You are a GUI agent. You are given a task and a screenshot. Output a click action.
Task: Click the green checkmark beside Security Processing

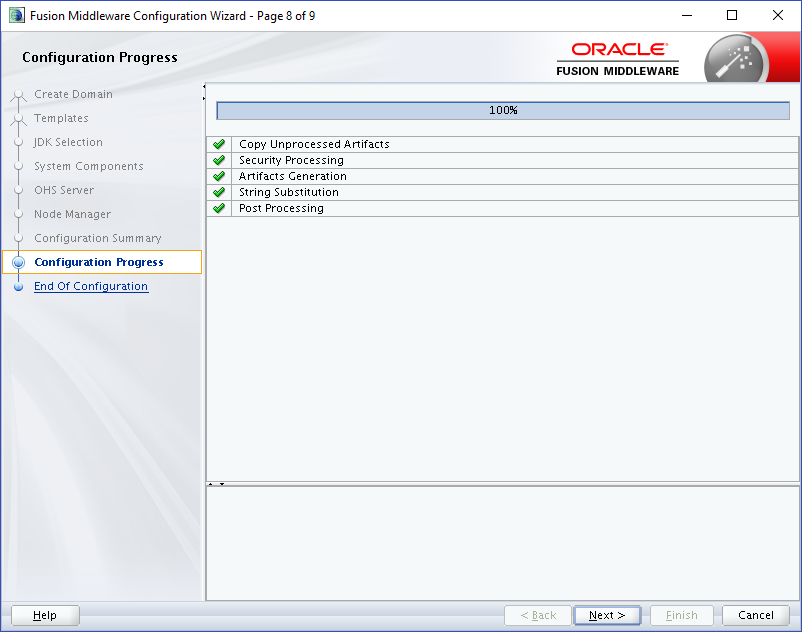pos(219,160)
